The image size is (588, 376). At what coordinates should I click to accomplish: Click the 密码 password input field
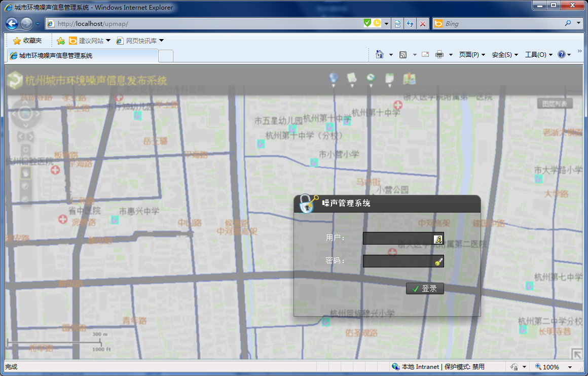[398, 261]
